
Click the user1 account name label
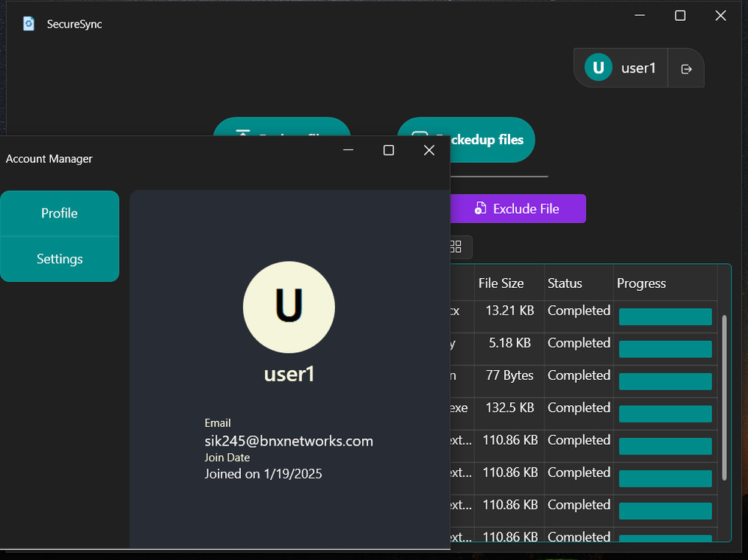pyautogui.click(x=638, y=67)
